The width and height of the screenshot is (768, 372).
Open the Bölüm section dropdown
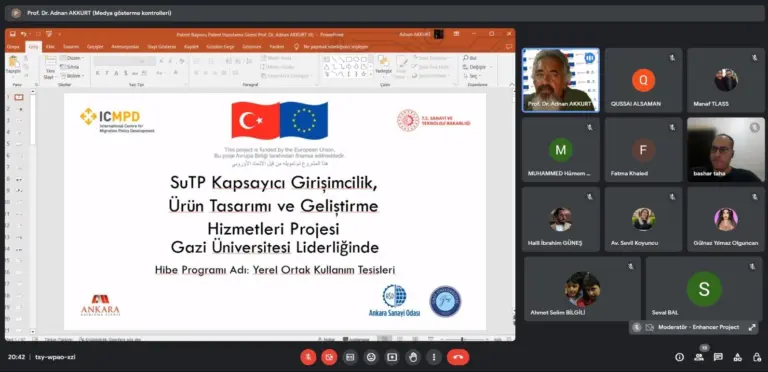point(72,76)
